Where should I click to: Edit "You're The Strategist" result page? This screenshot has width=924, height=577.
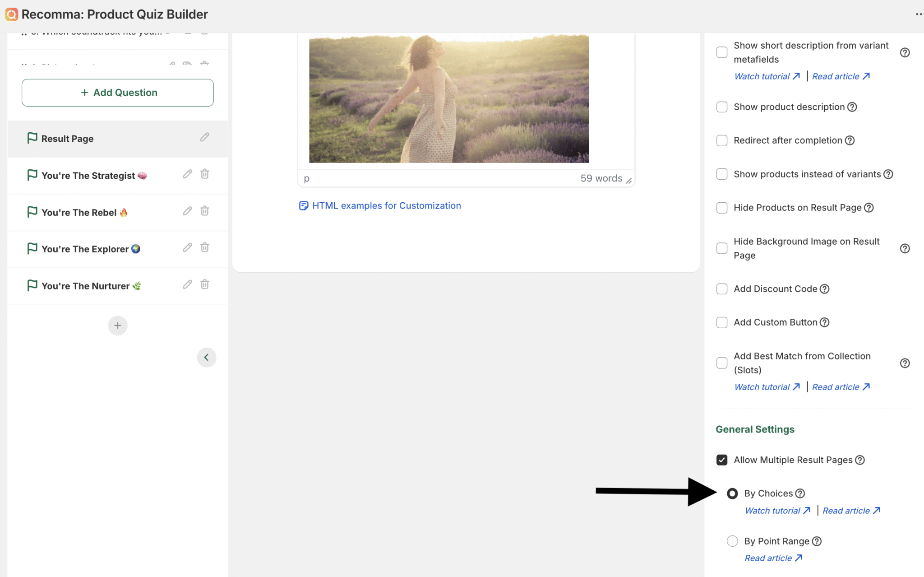pyautogui.click(x=187, y=174)
